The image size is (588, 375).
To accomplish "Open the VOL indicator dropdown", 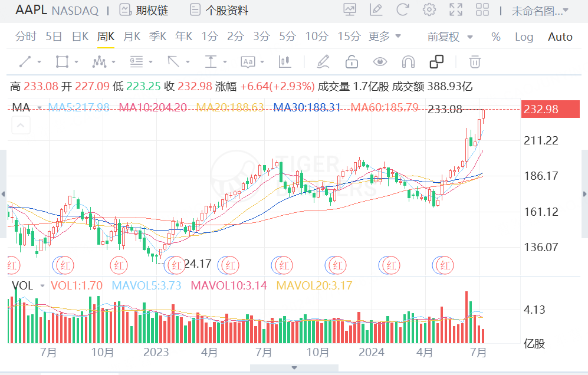I will tap(42, 286).
